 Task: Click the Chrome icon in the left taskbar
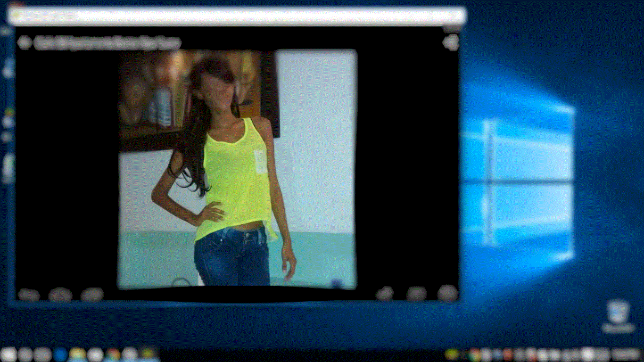coord(113,354)
